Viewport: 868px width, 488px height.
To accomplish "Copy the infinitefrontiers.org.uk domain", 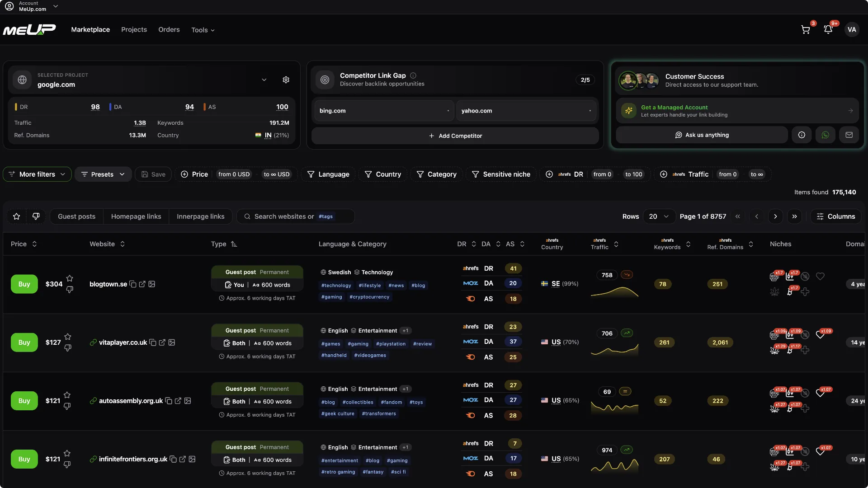I will click(x=173, y=459).
